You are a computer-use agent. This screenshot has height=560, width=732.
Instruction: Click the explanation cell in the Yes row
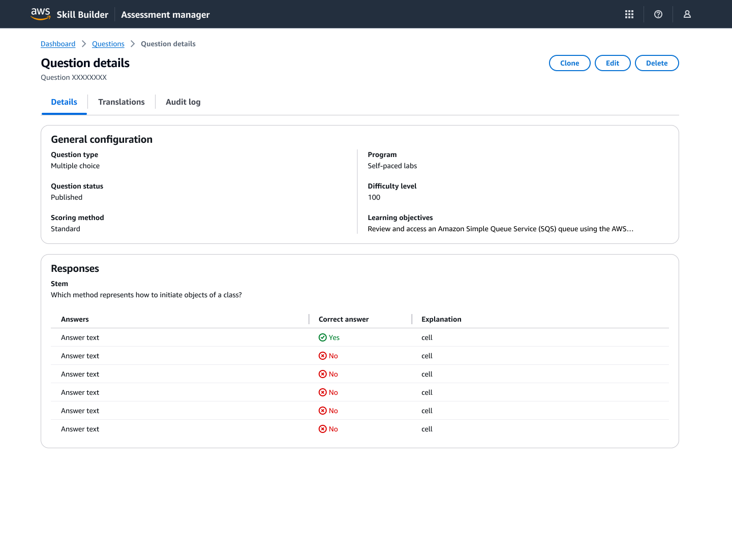(427, 337)
